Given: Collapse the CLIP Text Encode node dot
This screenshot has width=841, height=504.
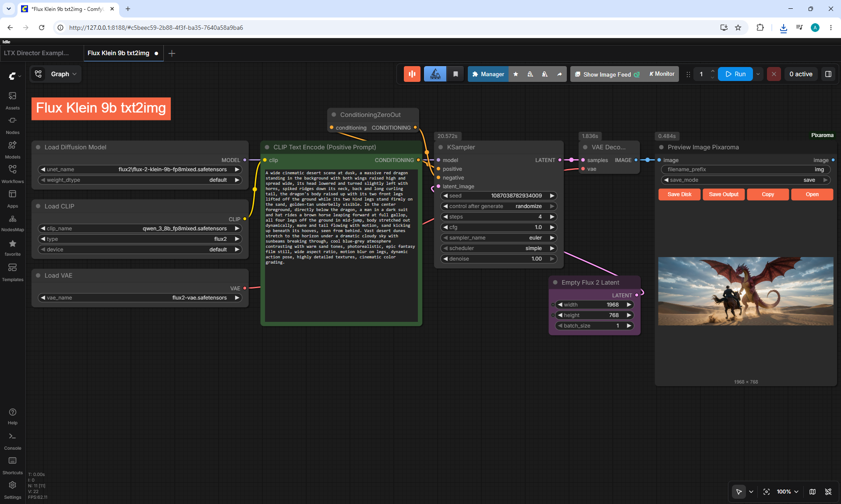Looking at the screenshot, I should pos(267,147).
